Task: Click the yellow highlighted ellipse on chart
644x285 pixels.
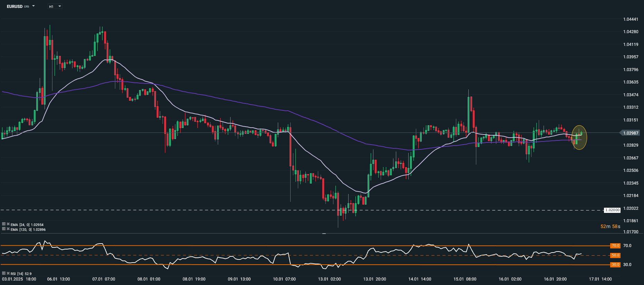Action: [579, 137]
